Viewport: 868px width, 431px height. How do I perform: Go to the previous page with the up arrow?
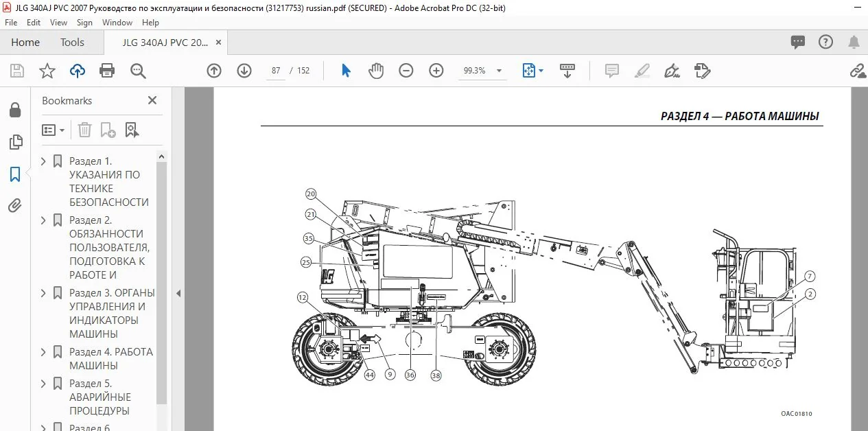pyautogui.click(x=214, y=71)
